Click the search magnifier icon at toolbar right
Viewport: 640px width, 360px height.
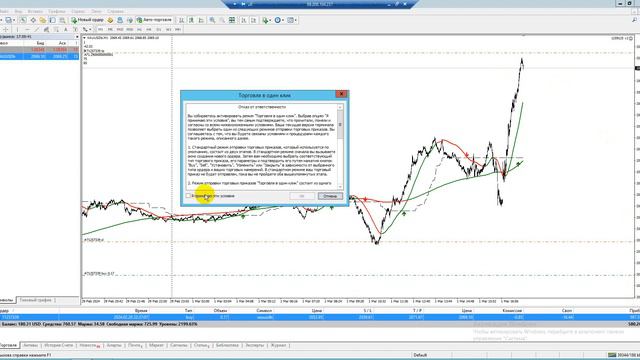[635, 20]
